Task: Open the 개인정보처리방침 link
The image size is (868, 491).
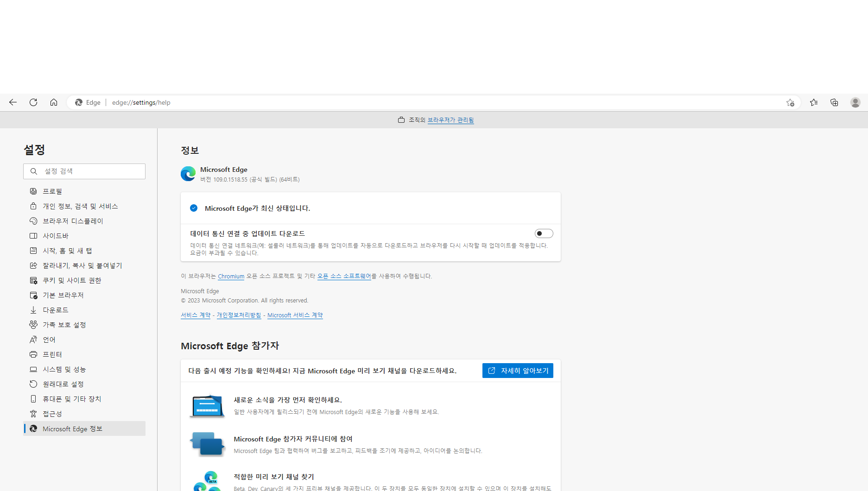Action: click(x=239, y=315)
